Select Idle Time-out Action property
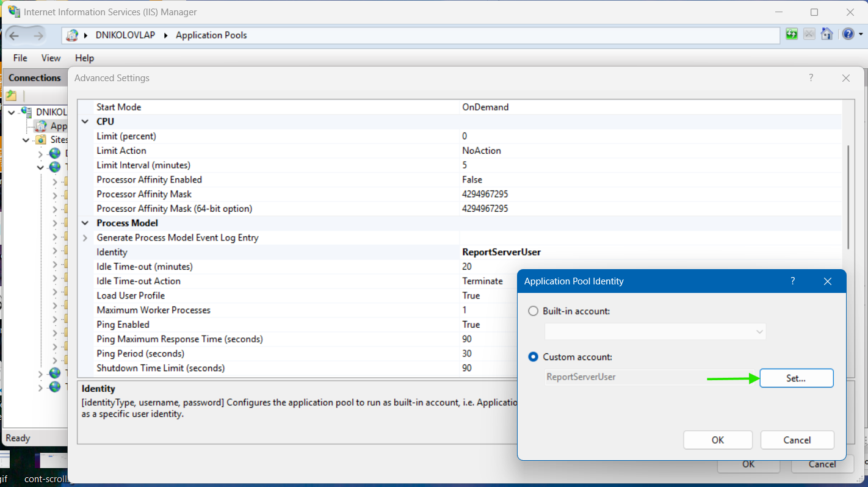 [139, 281]
